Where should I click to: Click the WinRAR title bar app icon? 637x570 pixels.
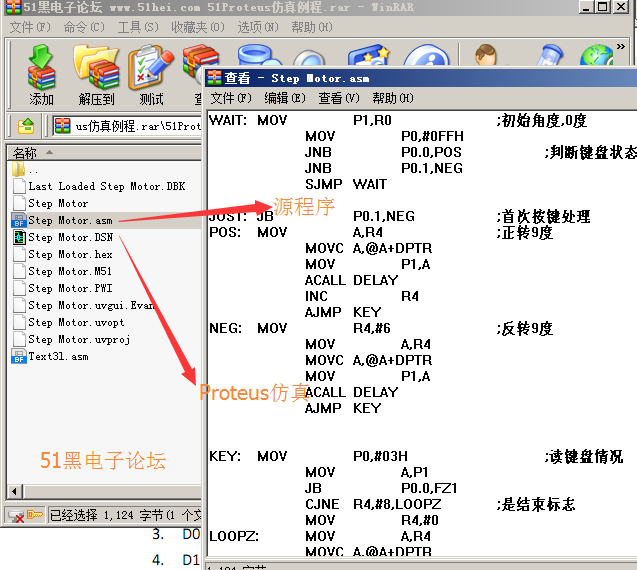(x=14, y=7)
